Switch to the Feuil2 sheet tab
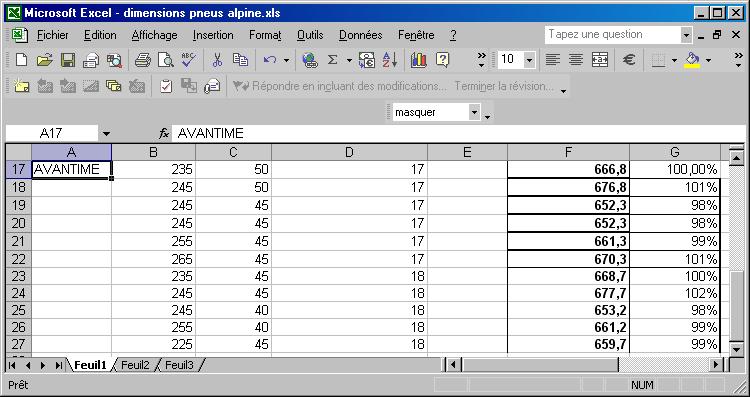The width and height of the screenshot is (750, 397). 135,365
